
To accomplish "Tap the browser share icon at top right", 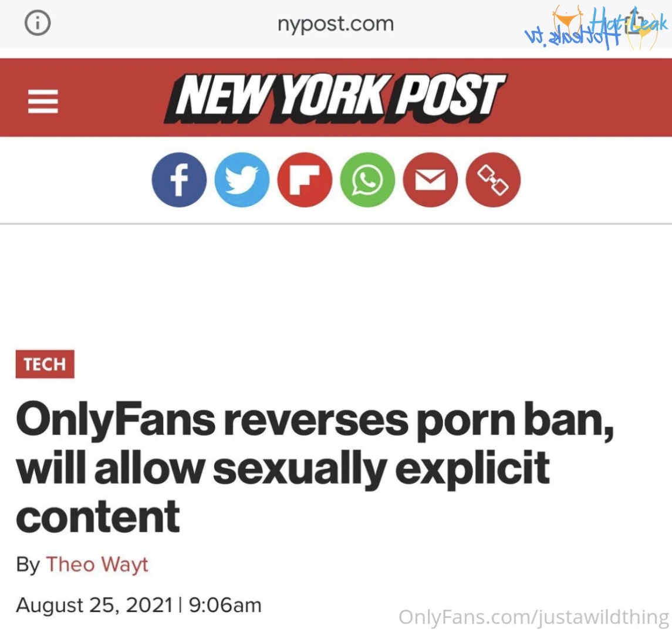I will [634, 21].
